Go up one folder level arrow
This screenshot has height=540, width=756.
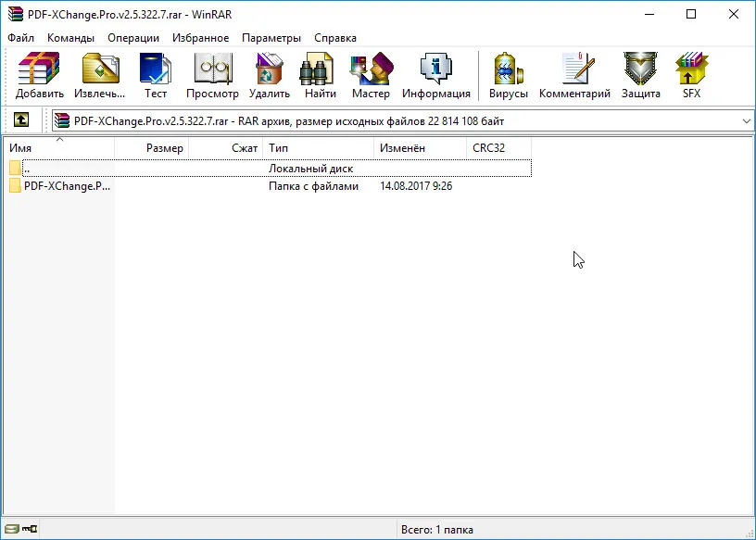(x=20, y=119)
